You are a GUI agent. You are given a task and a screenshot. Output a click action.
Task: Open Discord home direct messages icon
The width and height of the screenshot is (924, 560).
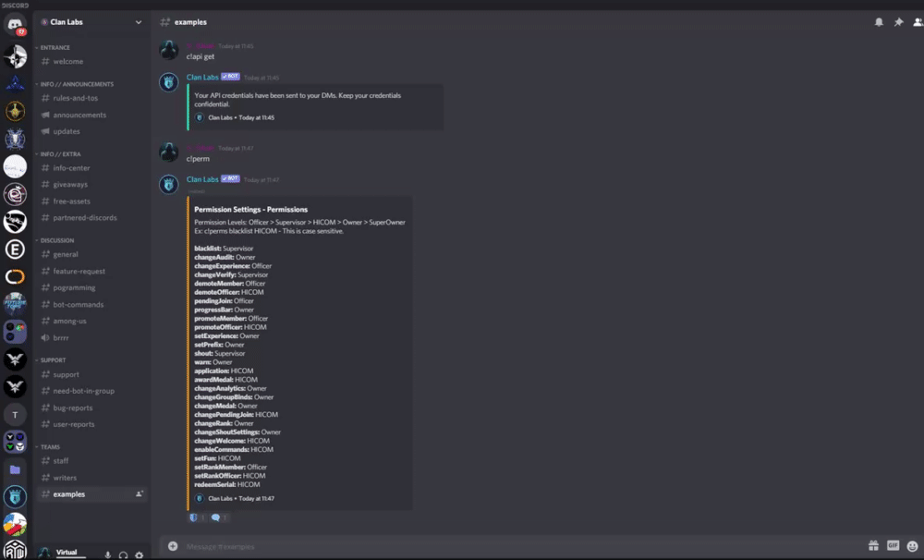pos(15,25)
